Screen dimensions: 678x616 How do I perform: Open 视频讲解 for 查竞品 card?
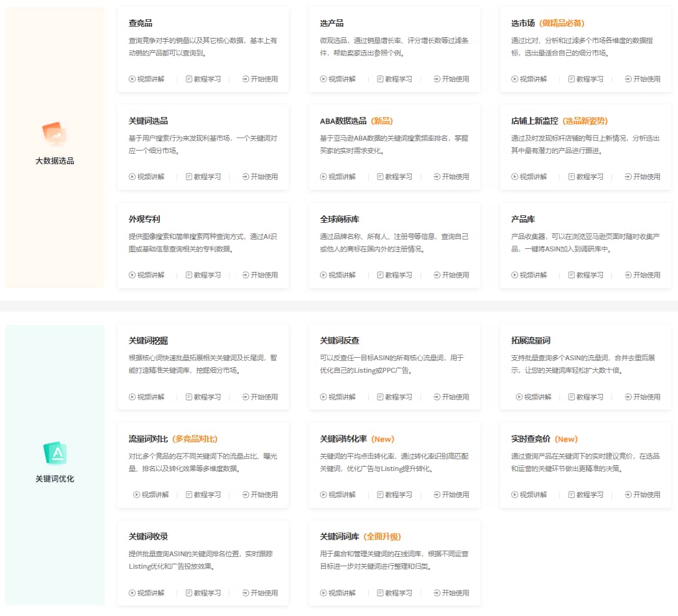[x=147, y=79]
